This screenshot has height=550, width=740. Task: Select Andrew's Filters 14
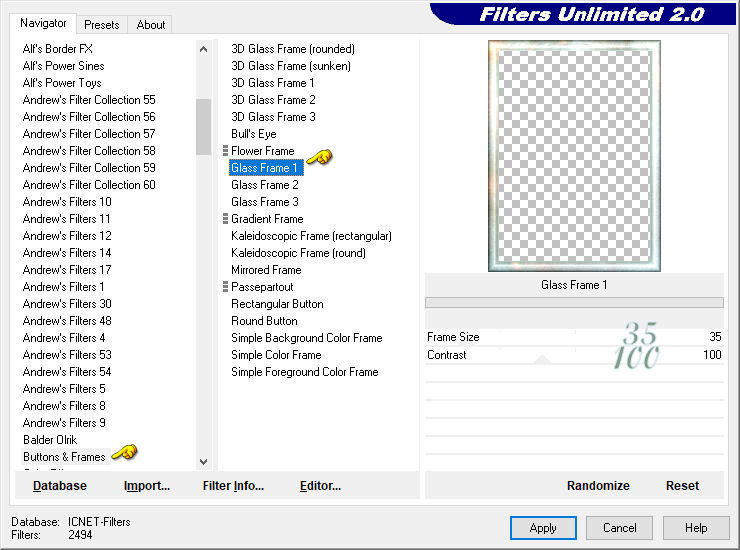coord(67,253)
